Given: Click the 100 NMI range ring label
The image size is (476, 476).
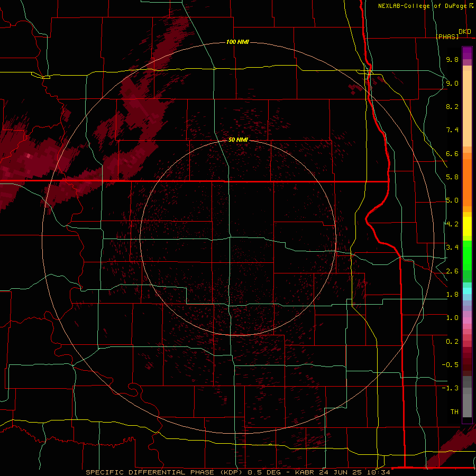Looking at the screenshot, I should (237, 42).
